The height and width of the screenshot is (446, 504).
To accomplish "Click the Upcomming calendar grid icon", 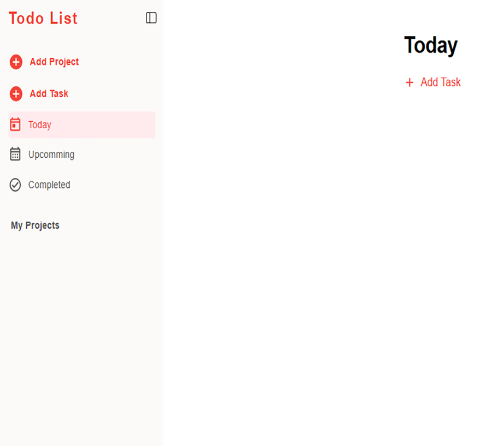I will pyautogui.click(x=15, y=154).
